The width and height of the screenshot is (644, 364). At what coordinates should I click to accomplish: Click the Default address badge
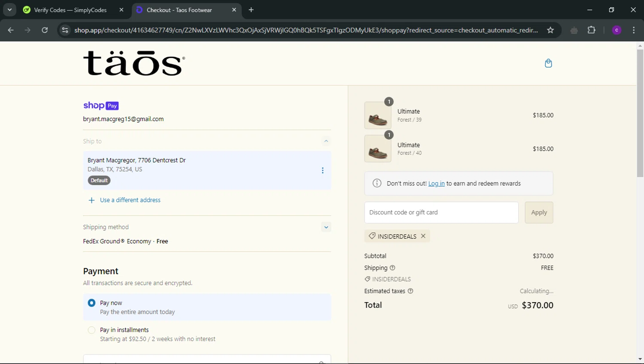click(99, 180)
